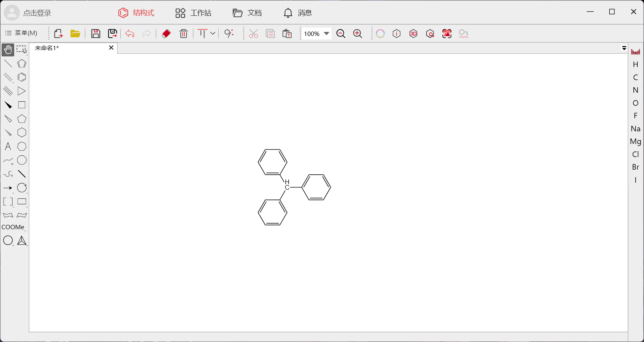Select the Br element
Image resolution: width=644 pixels, height=342 pixels.
point(636,167)
